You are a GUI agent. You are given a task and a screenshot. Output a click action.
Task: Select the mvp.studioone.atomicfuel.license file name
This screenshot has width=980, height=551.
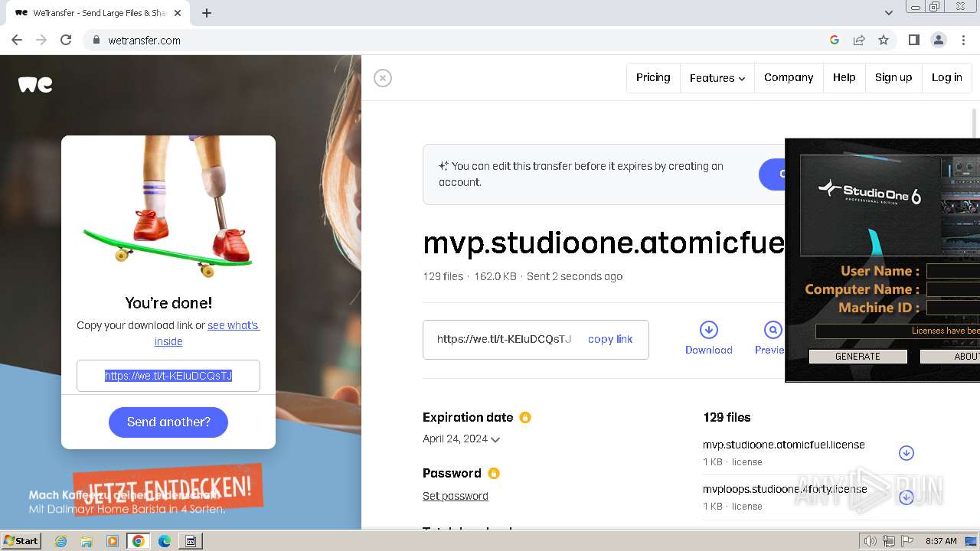[784, 445]
